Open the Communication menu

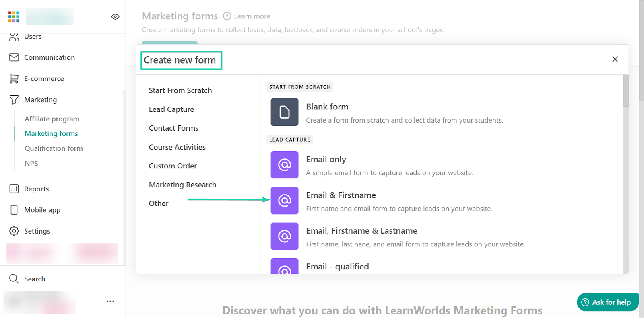[50, 57]
